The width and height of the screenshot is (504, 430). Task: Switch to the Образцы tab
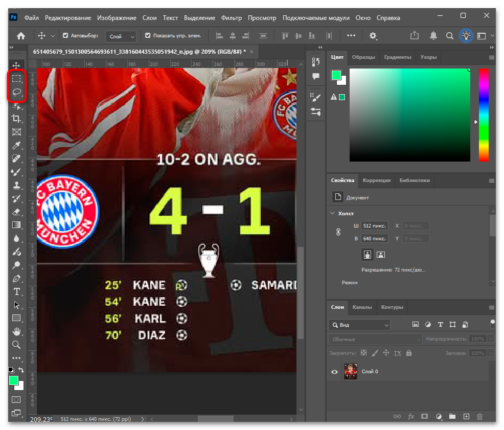[x=363, y=57]
